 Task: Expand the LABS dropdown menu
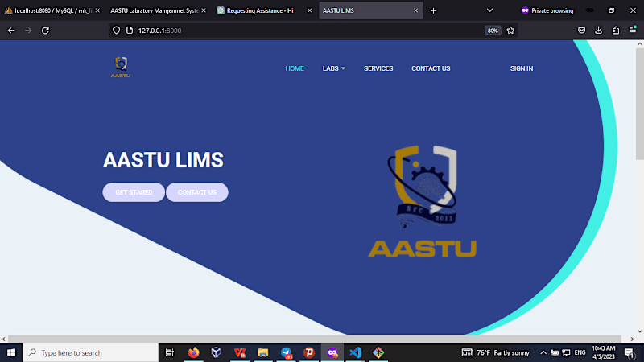coord(333,68)
